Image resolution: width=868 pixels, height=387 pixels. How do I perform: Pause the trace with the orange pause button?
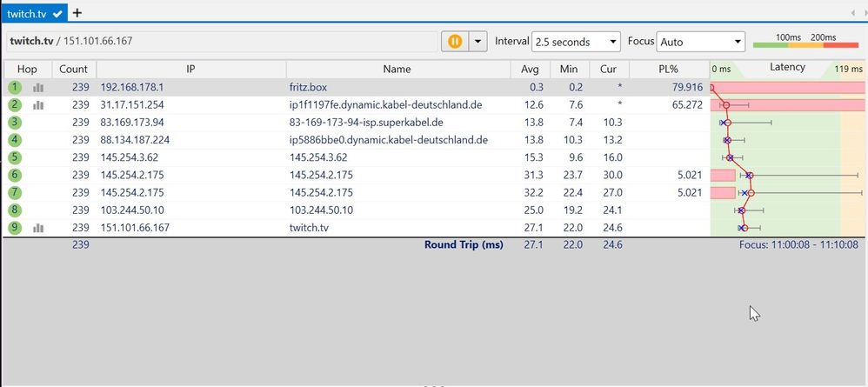[454, 41]
